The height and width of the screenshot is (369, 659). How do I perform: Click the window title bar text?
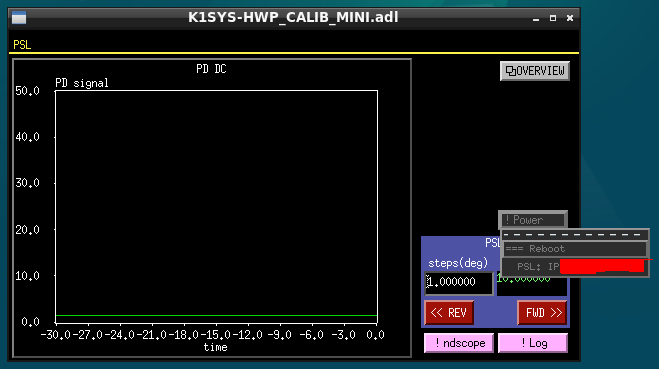click(293, 17)
